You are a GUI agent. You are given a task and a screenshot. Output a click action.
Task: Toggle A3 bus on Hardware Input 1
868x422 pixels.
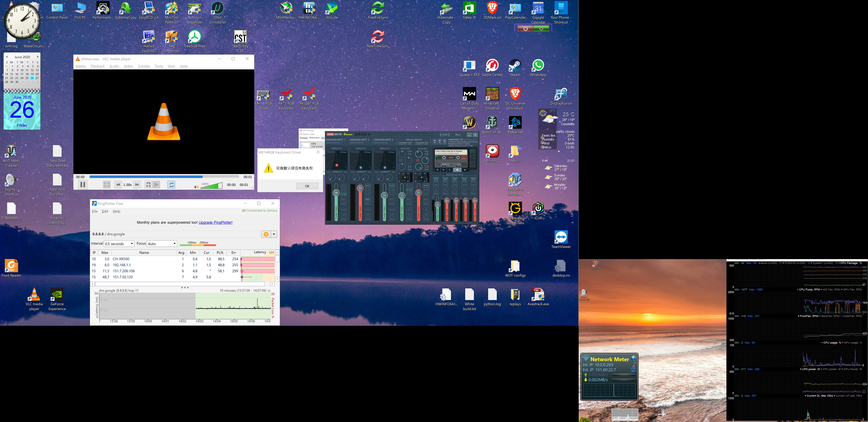click(x=344, y=194)
